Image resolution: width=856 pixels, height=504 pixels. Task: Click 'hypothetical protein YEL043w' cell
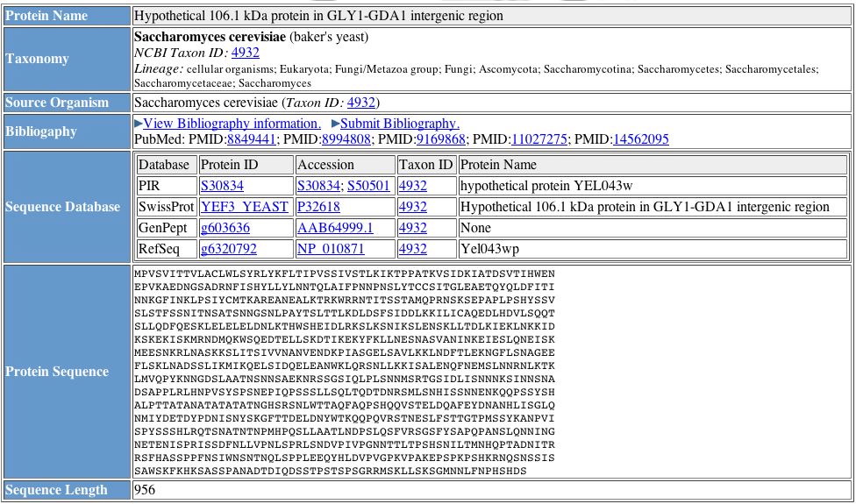[x=653, y=186]
